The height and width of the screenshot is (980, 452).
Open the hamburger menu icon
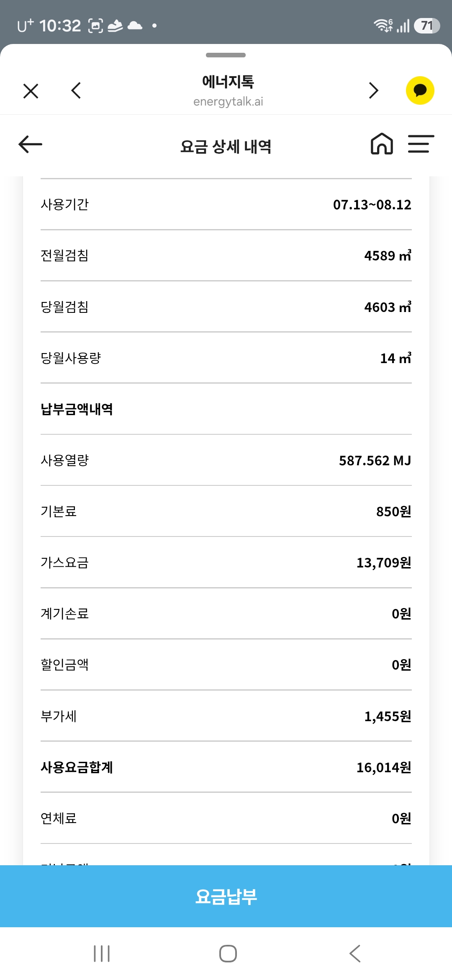point(421,144)
